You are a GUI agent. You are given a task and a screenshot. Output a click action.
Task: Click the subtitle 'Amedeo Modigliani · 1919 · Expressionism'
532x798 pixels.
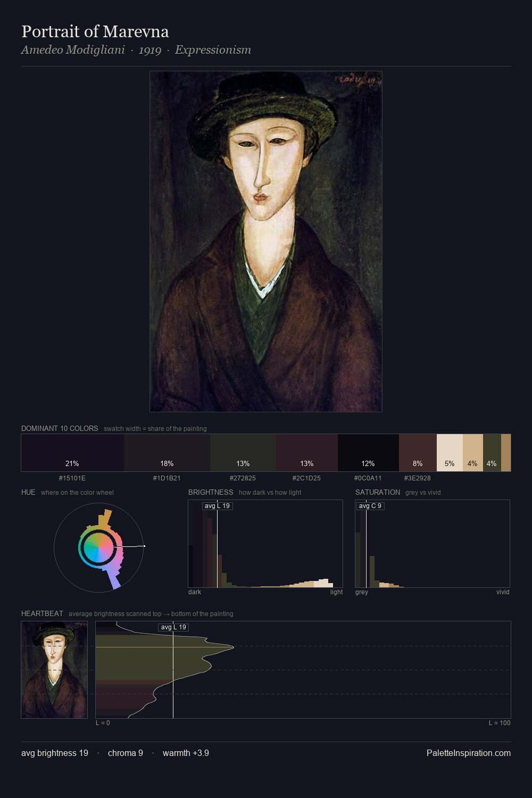click(x=136, y=50)
